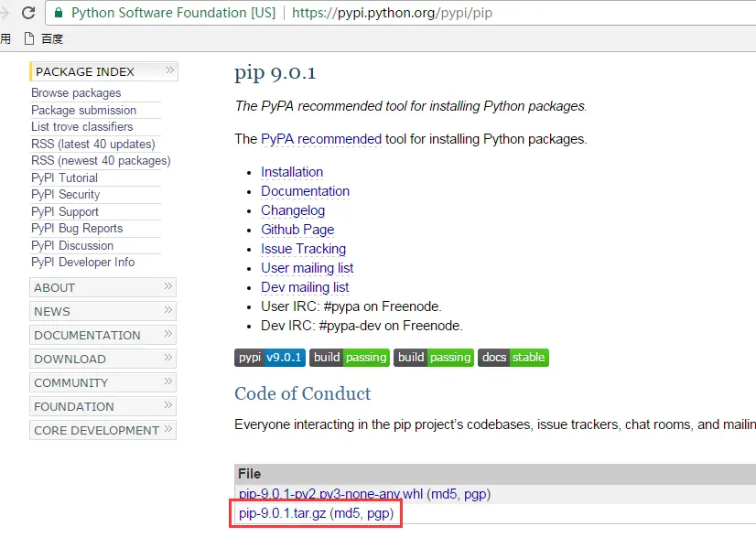The image size is (756, 537).
Task: Expand the NEWS menu section
Action: 103,311
